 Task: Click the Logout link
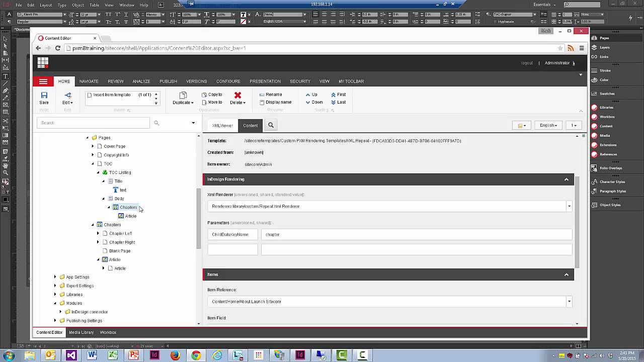(527, 63)
